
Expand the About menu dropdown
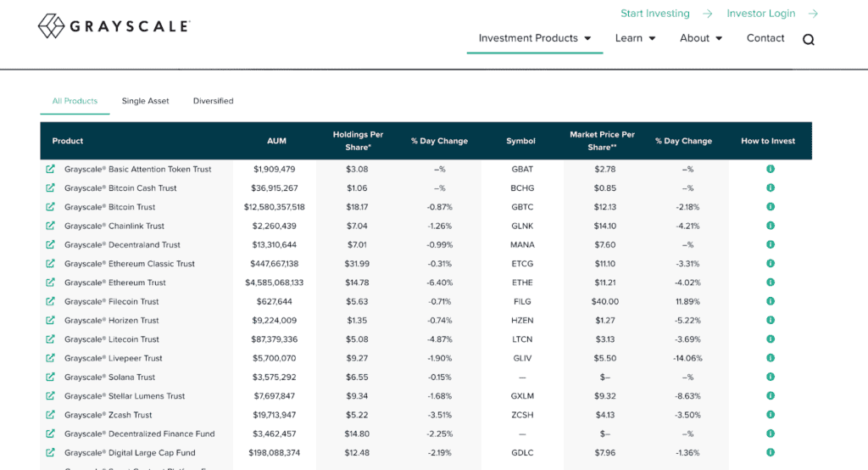(701, 38)
